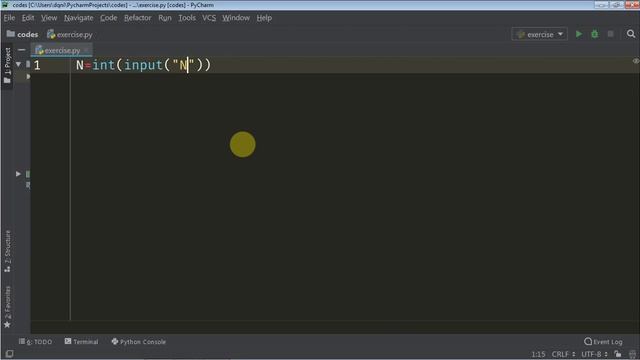The width and height of the screenshot is (640, 360).
Task: Click the Stop process square icon
Action: (x=611, y=34)
